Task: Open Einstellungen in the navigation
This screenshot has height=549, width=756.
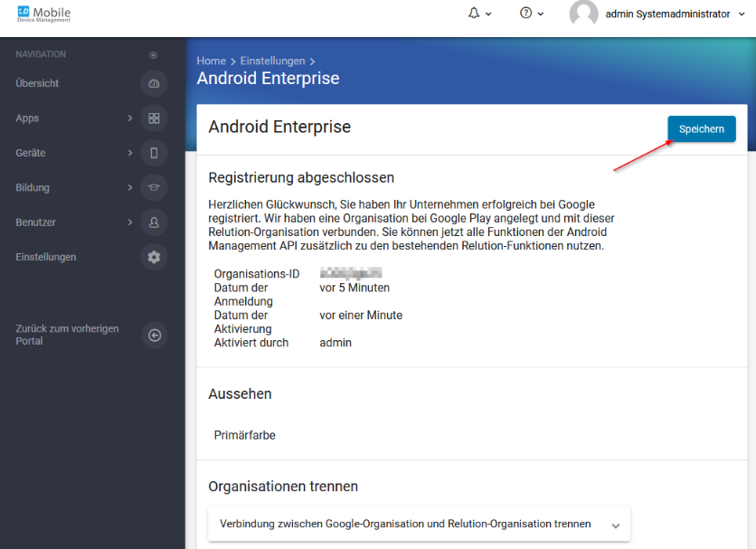Action: pos(46,257)
